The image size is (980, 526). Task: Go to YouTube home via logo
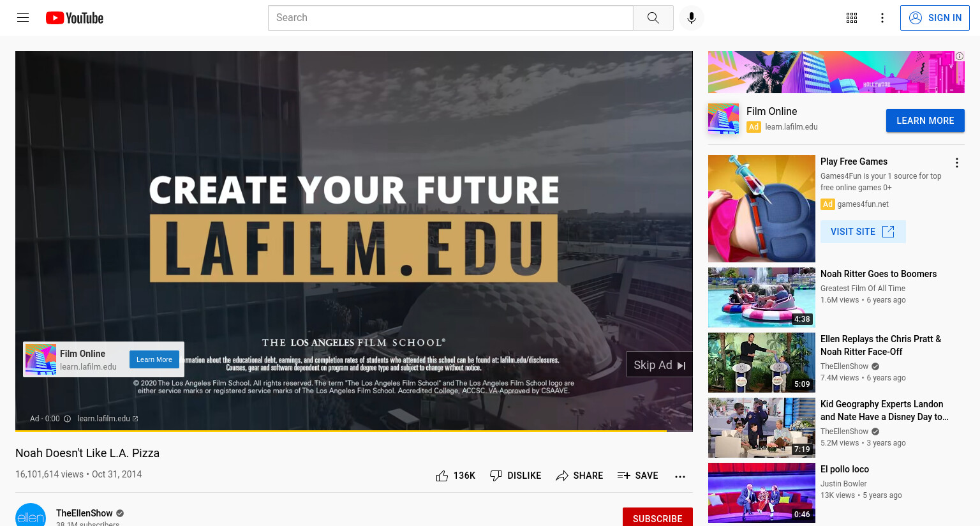click(x=75, y=18)
